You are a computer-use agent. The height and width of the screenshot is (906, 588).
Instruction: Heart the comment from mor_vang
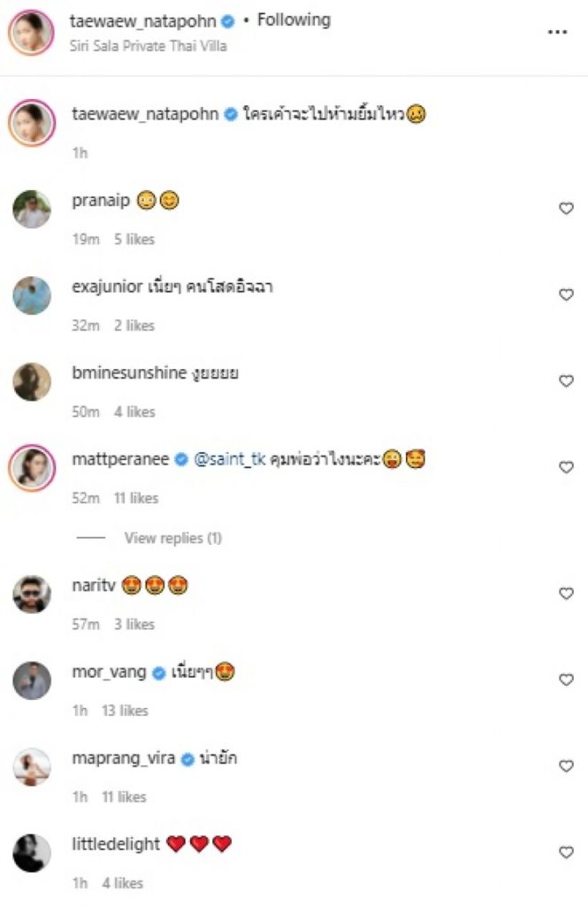point(566,679)
